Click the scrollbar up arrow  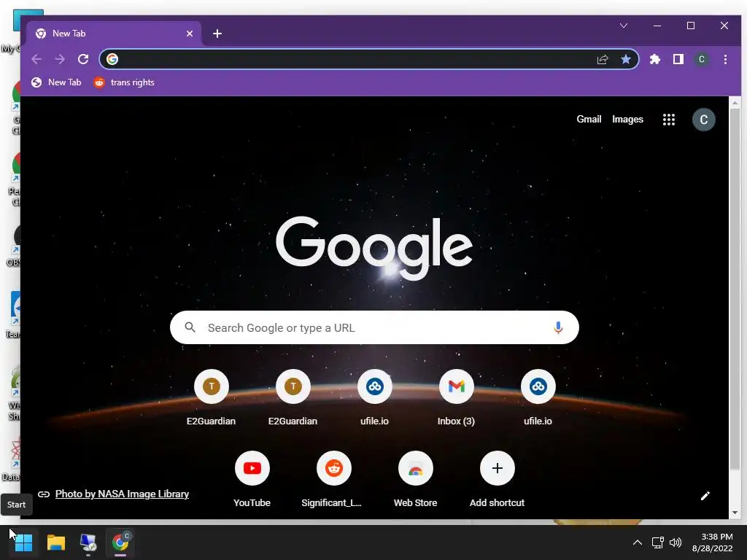pyautogui.click(x=735, y=102)
